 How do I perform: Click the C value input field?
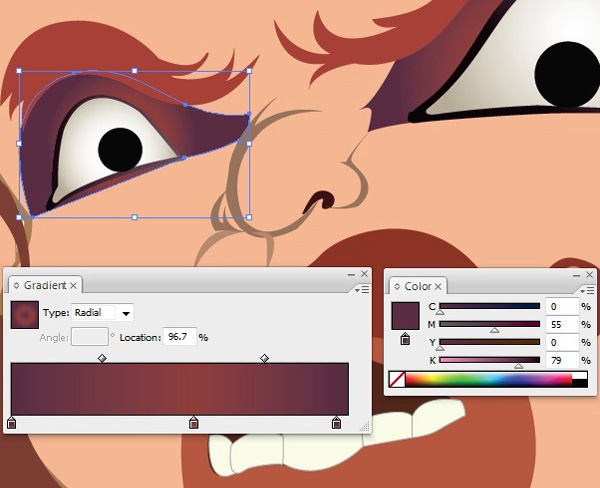[x=562, y=306]
